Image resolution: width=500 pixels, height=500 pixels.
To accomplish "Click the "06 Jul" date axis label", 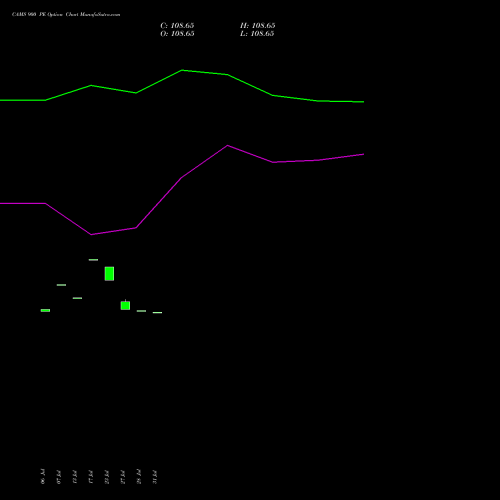I will (43, 476).
